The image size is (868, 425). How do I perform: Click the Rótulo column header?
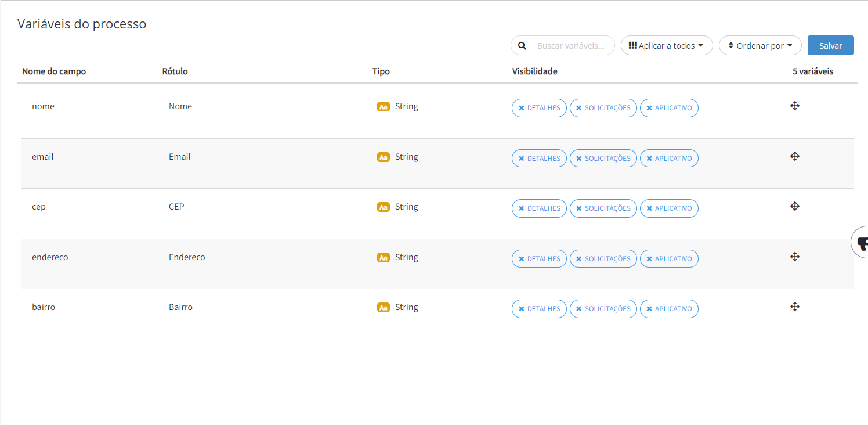175,71
